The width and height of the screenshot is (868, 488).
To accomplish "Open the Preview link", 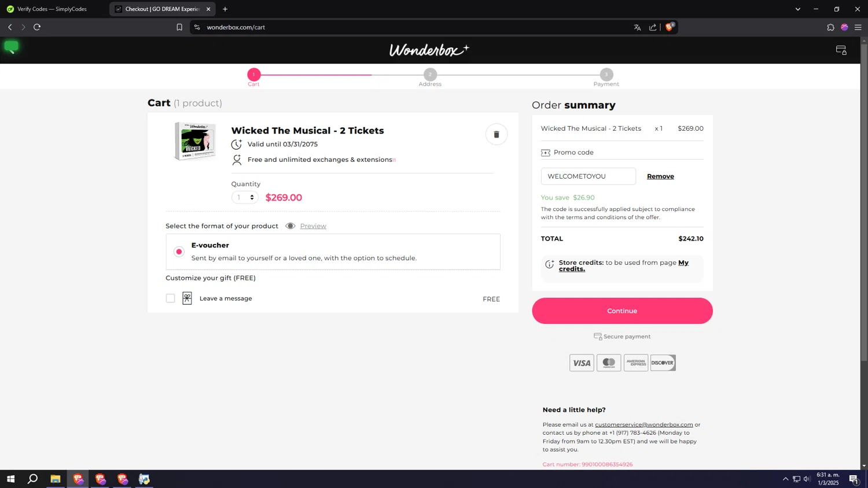I will (313, 226).
